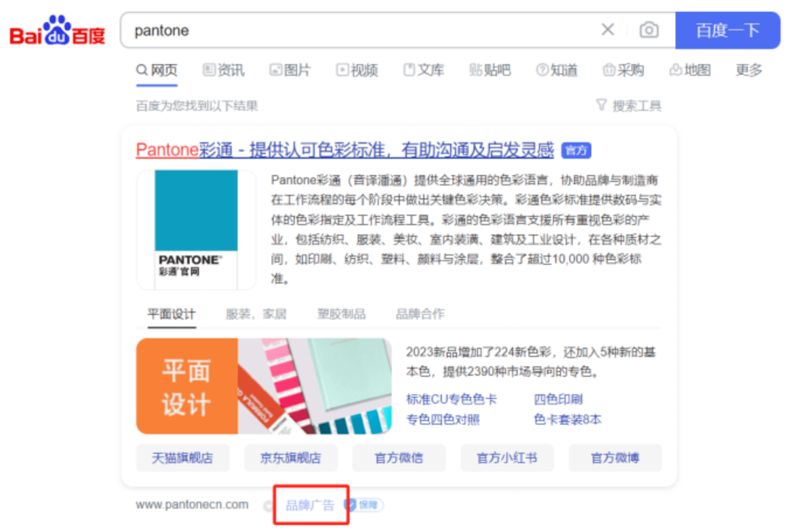Switch to 服装, 家居 sub-tab
The image size is (794, 532).
tap(256, 314)
